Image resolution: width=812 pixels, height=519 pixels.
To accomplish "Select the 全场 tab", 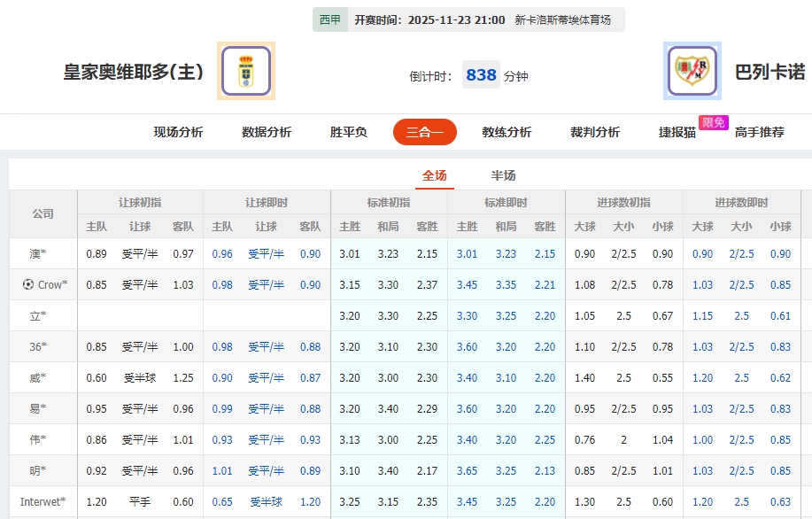I will point(435,174).
